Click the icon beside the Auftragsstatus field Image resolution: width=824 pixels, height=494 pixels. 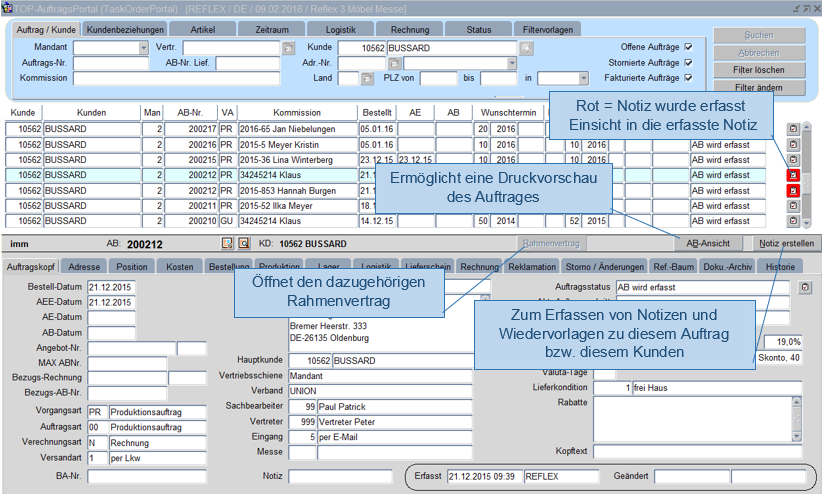click(805, 287)
